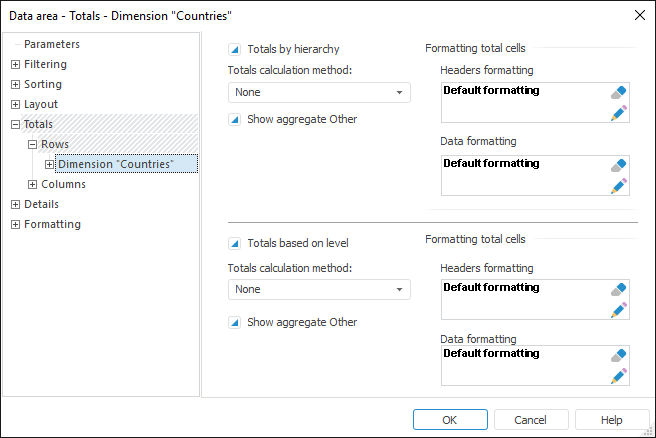Click the Cancel button
The width and height of the screenshot is (656, 438).
(x=530, y=420)
